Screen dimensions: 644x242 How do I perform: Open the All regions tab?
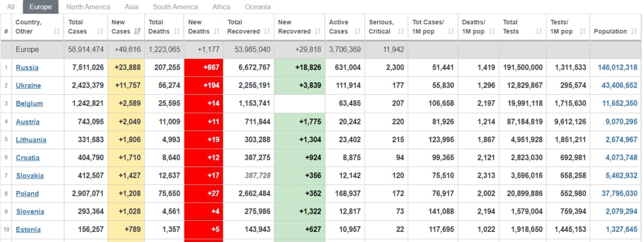[x=11, y=7]
